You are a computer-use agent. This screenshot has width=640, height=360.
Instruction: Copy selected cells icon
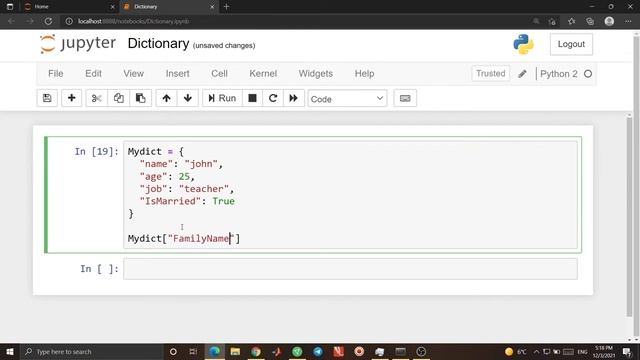tap(119, 98)
